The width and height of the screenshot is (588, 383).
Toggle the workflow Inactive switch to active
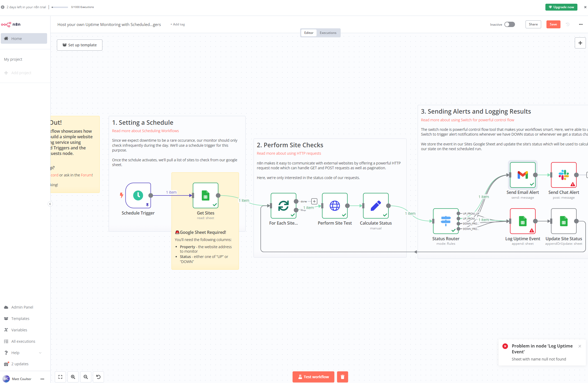click(509, 24)
